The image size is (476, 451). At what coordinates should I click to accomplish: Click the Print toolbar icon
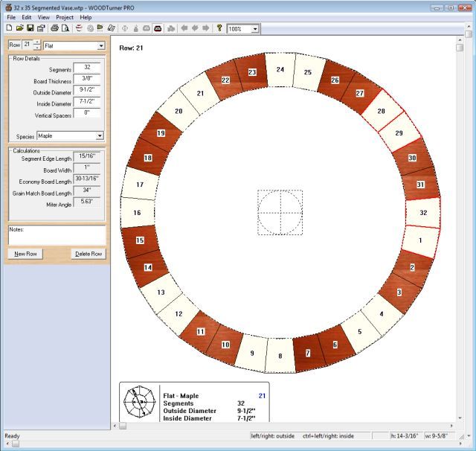click(55, 28)
